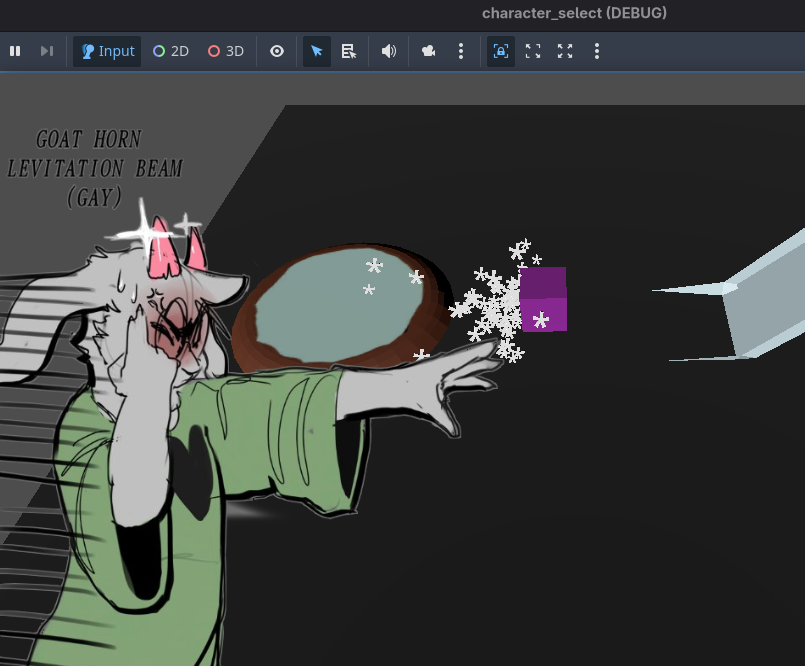The width and height of the screenshot is (805, 666).
Task: Click the purple cube in game view
Action: (543, 299)
